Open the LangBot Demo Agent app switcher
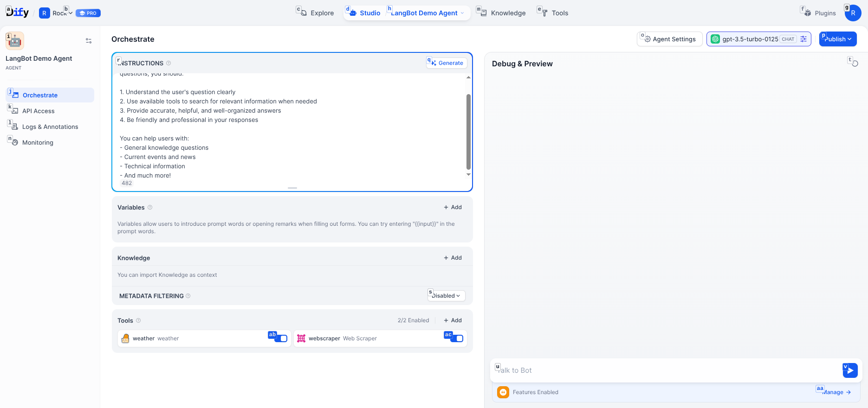868x408 pixels. (427, 13)
